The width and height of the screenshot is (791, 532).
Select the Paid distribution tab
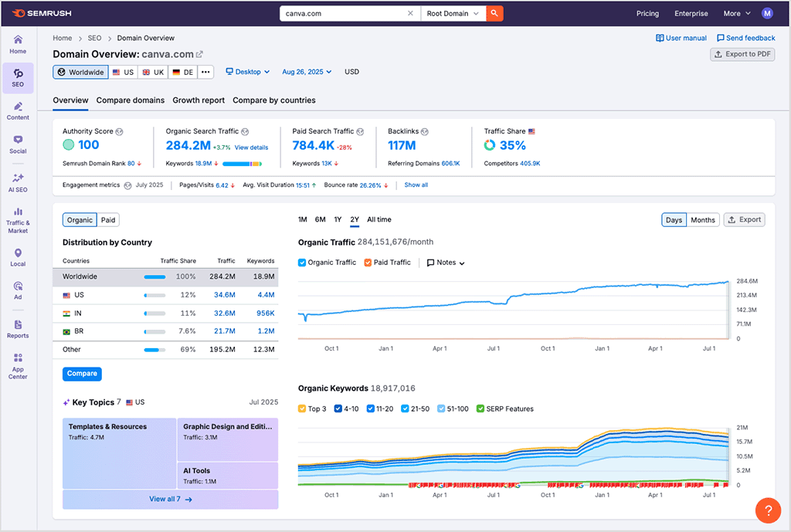pos(108,220)
